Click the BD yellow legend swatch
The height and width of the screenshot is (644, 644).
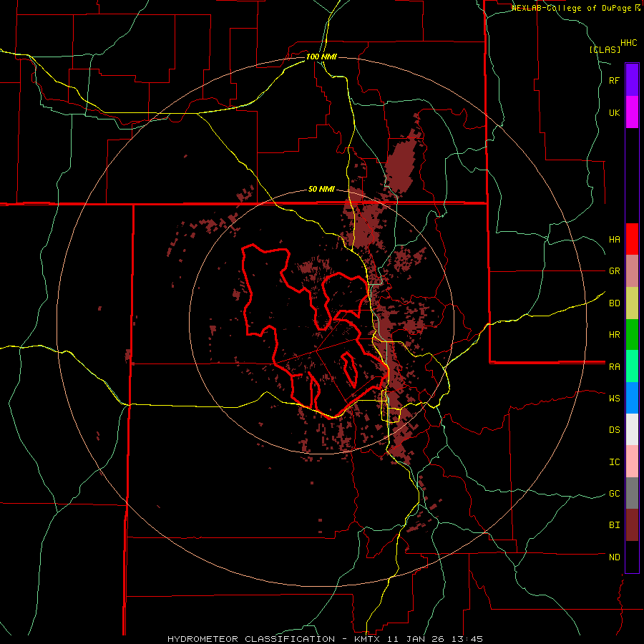[x=632, y=303]
